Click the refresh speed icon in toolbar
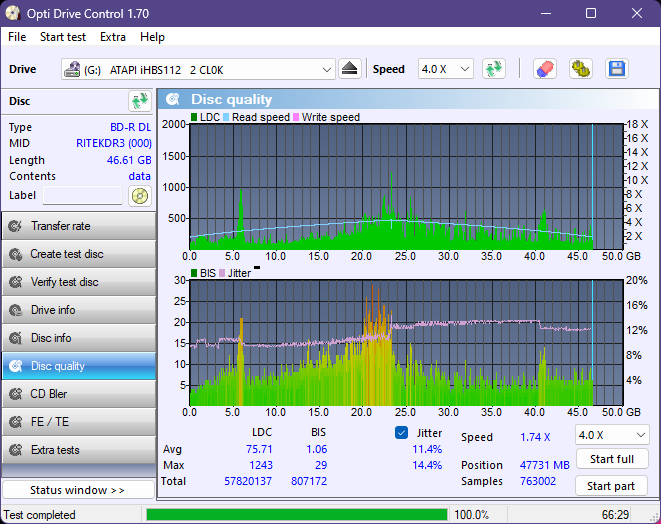This screenshot has height=524, width=661. 493,69
